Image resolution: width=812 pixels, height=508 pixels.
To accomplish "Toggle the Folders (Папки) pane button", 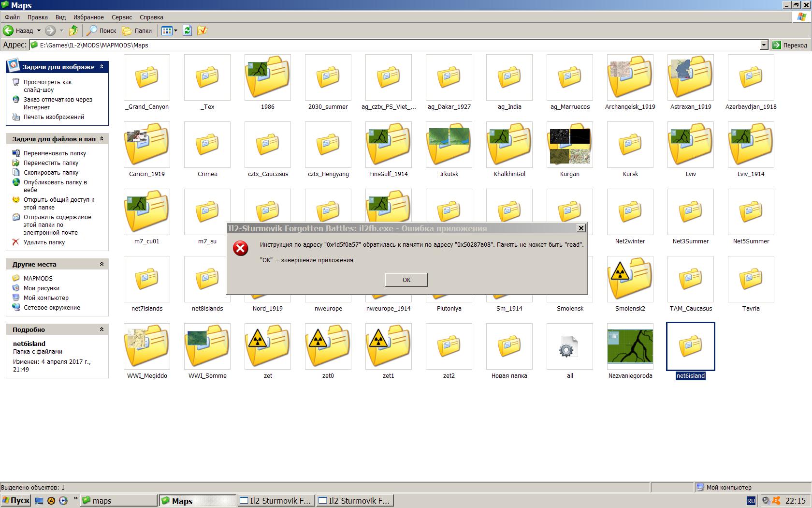I will (x=137, y=30).
